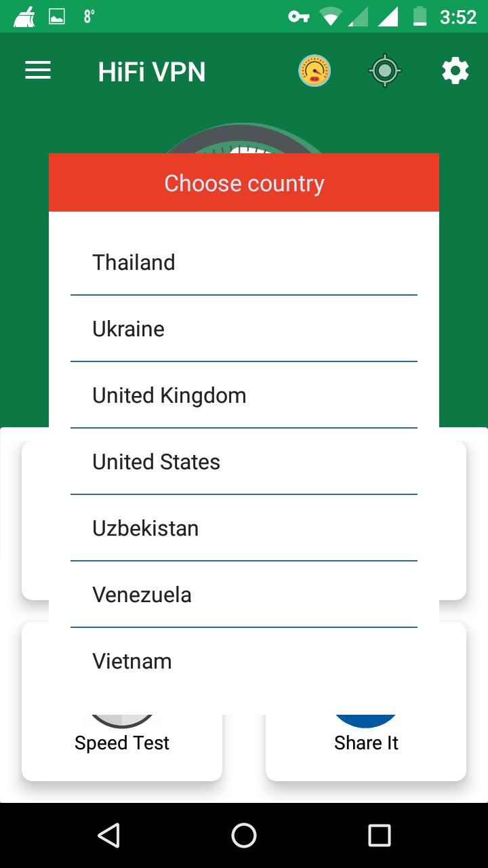The image size is (488, 868).
Task: Tap the gallery image notification icon
Action: (57, 16)
